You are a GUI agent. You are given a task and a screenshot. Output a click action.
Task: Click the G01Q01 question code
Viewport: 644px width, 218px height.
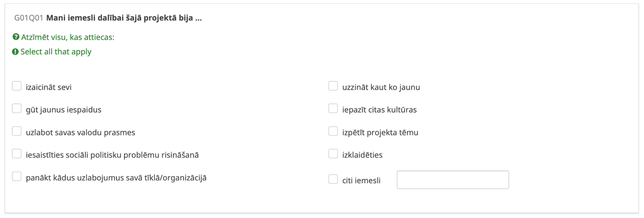(29, 18)
